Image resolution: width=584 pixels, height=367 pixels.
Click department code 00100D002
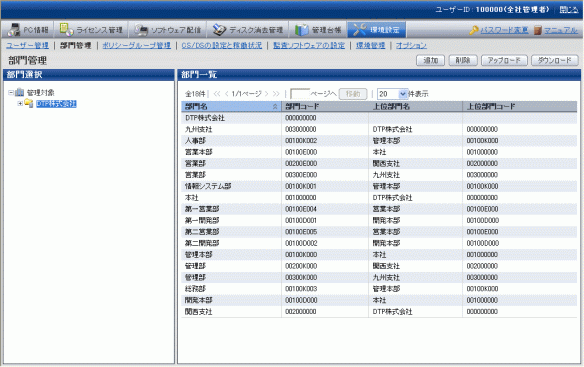tap(301, 243)
